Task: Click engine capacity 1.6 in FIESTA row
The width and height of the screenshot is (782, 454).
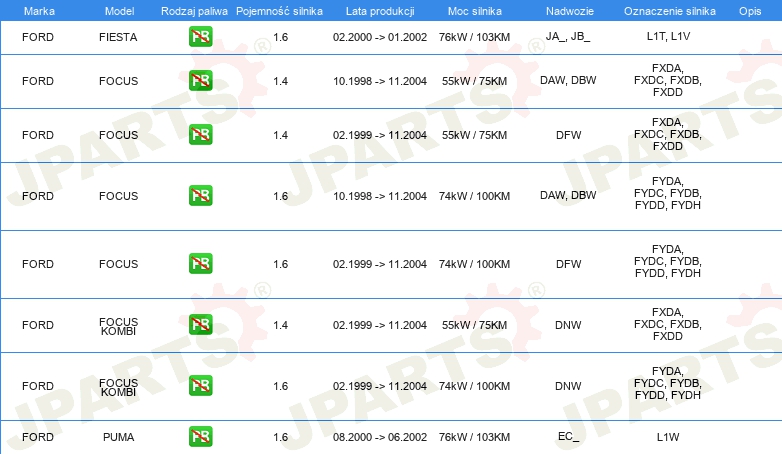Action: (x=281, y=37)
